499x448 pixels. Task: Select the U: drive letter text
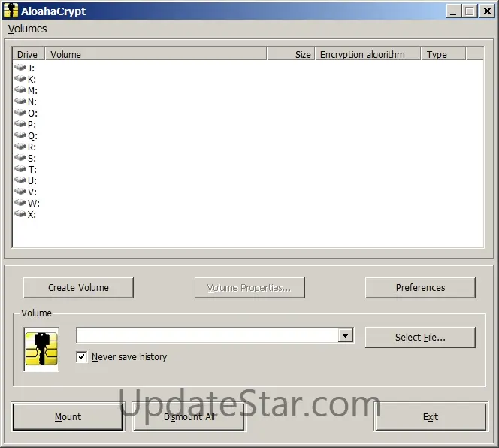click(32, 181)
